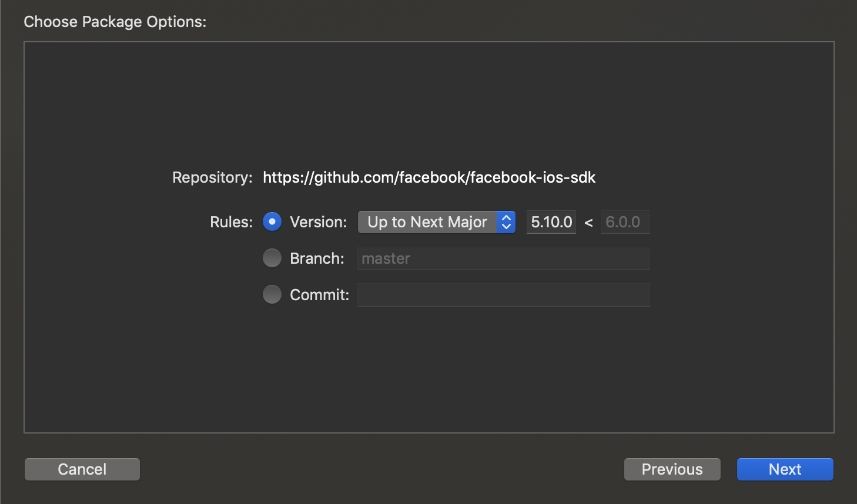Click the Choose Package Options heading

pyautogui.click(x=115, y=22)
